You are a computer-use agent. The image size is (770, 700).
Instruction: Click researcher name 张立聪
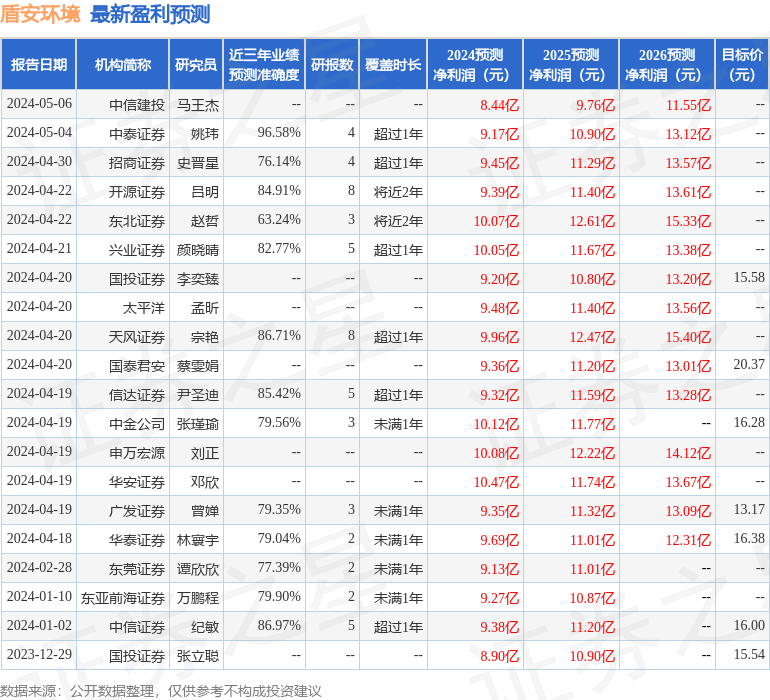(198, 656)
